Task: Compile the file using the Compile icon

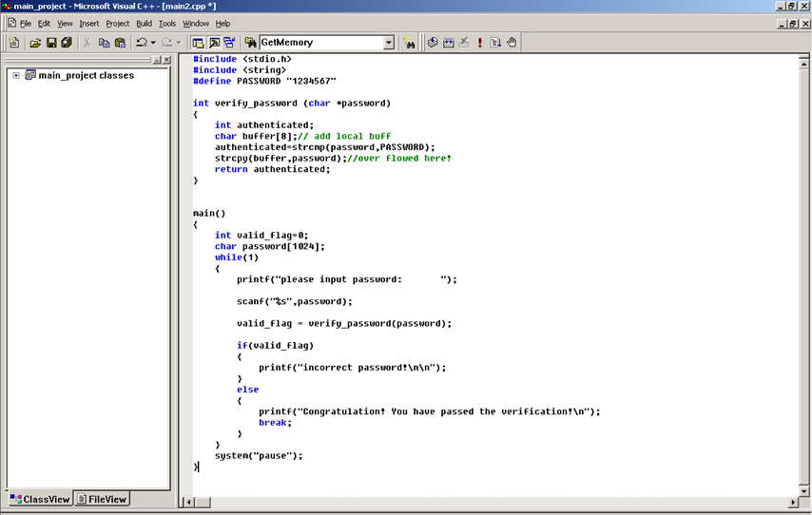Action: click(433, 43)
